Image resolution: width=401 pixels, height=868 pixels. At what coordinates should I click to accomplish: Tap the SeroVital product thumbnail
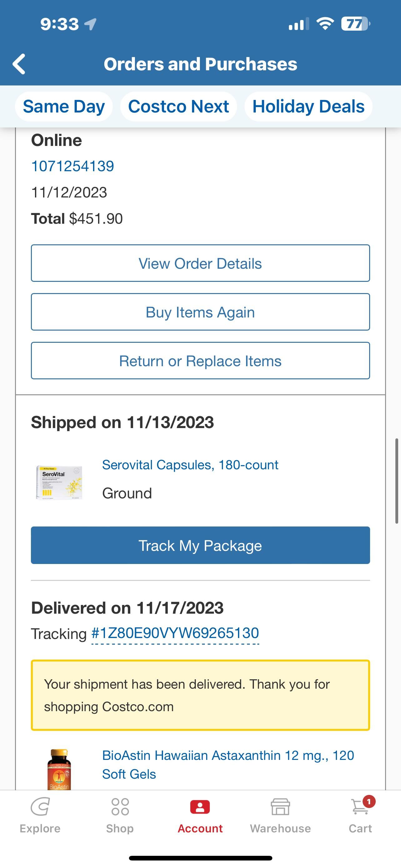60,482
